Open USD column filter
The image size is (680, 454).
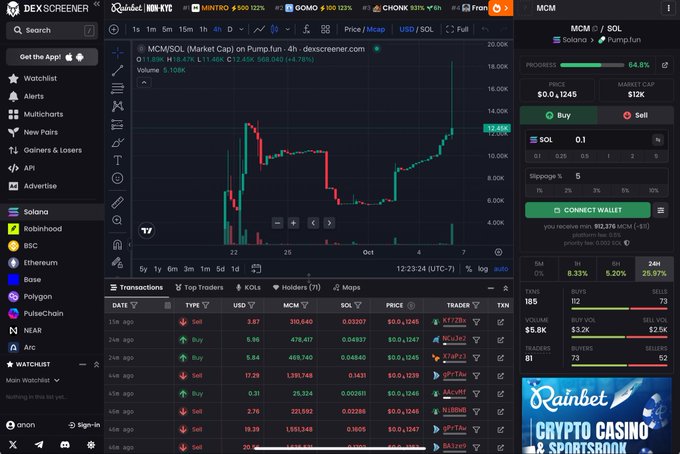(x=252, y=305)
